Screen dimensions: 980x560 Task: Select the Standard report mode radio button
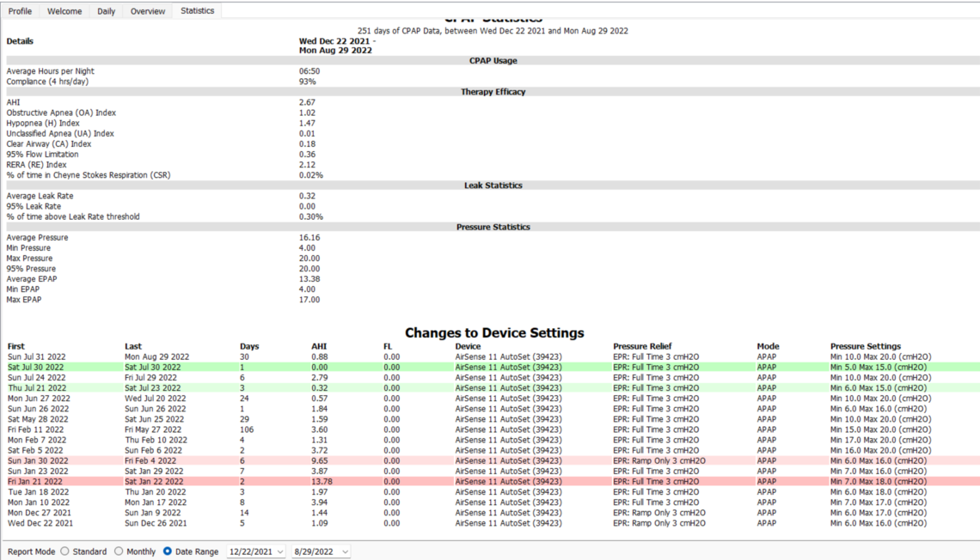click(65, 551)
